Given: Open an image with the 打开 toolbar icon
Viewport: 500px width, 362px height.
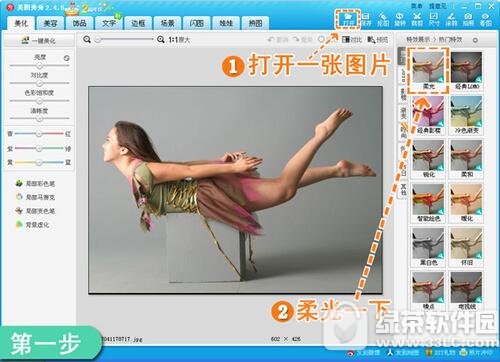Looking at the screenshot, I should pyautogui.click(x=348, y=19).
